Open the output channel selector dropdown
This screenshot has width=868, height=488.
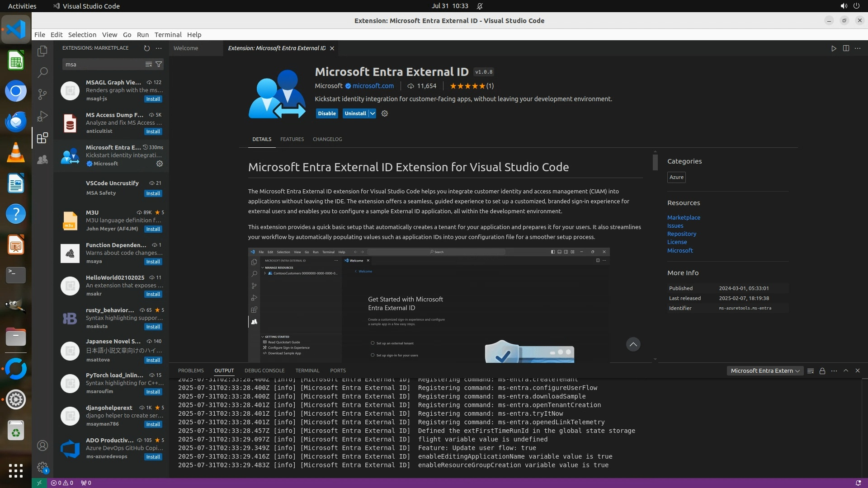765,371
